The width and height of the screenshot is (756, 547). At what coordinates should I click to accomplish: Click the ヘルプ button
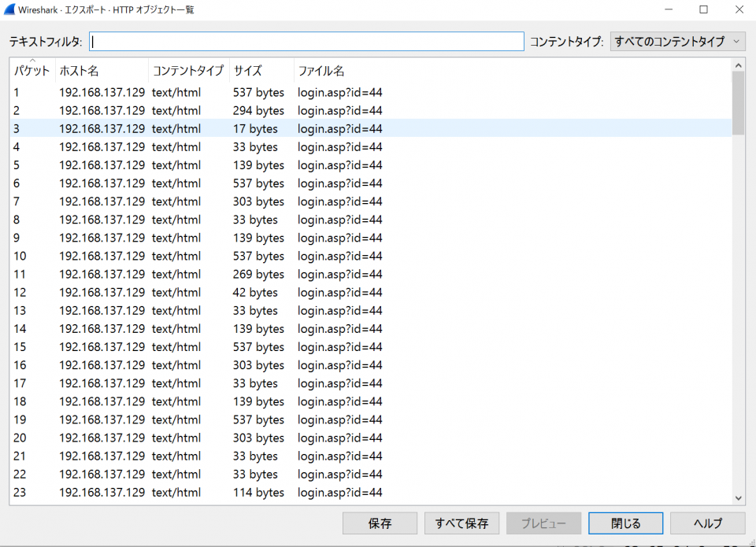708,523
